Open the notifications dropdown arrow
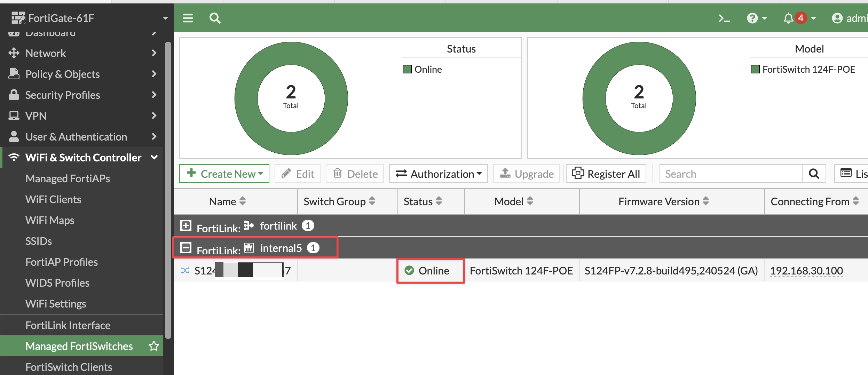 813,18
